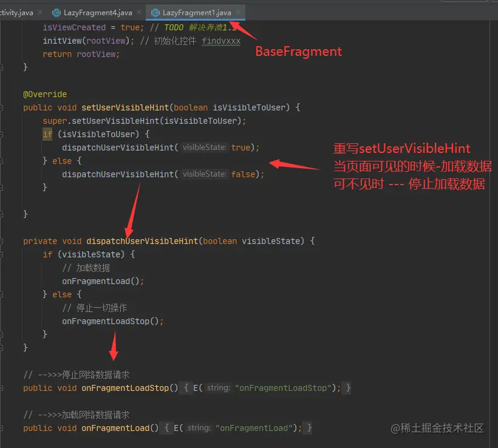The height and width of the screenshot is (448, 498).
Task: Click the 加载网络数据请求 comment line
Action: tap(77, 415)
